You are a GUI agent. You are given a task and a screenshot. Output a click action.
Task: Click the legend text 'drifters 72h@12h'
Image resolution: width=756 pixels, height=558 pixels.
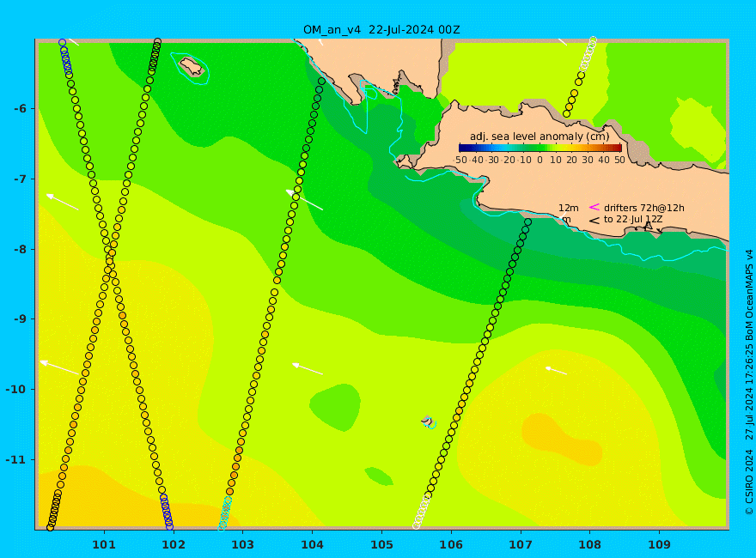tap(644, 208)
